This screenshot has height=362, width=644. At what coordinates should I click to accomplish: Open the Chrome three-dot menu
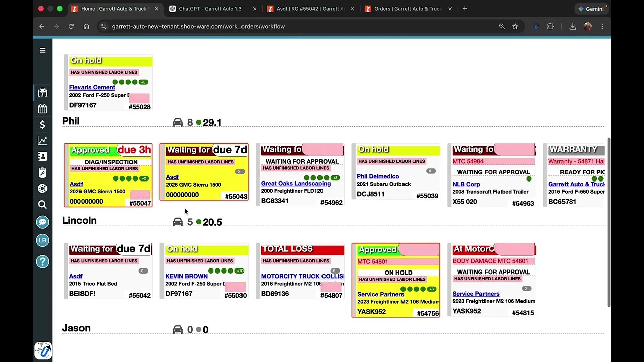(x=602, y=26)
